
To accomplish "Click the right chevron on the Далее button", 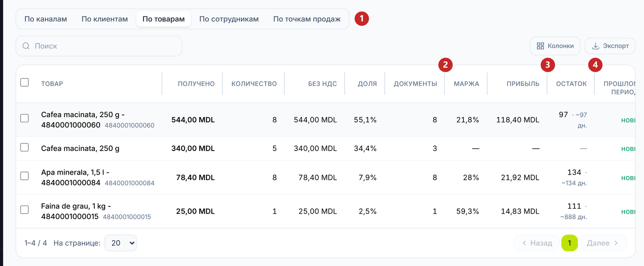I will [x=616, y=243].
